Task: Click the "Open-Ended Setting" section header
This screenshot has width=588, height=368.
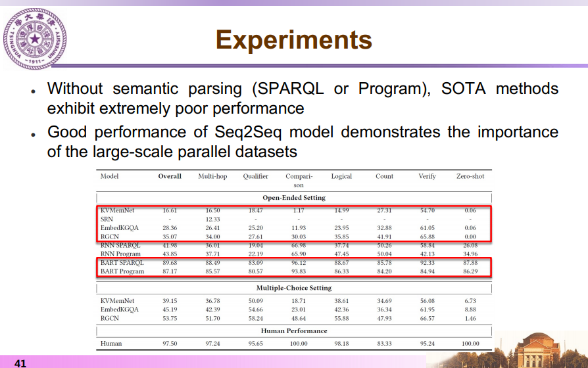Action: (x=294, y=197)
